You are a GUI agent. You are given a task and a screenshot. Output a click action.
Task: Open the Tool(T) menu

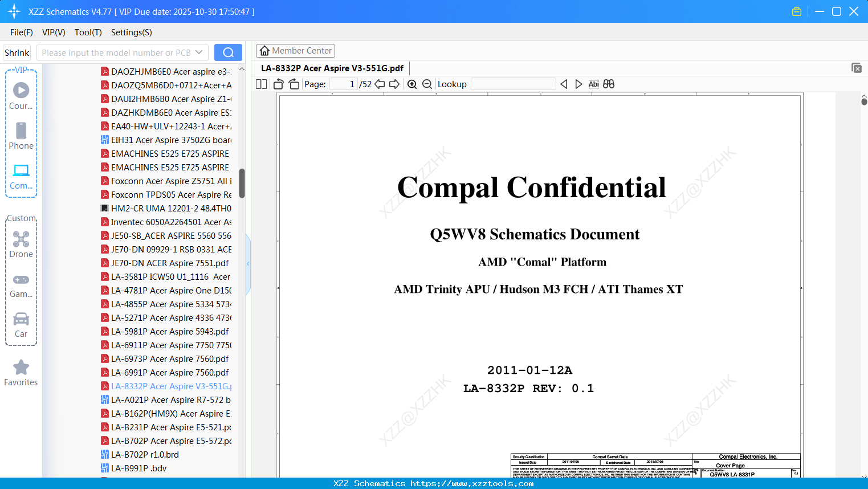pyautogui.click(x=88, y=32)
